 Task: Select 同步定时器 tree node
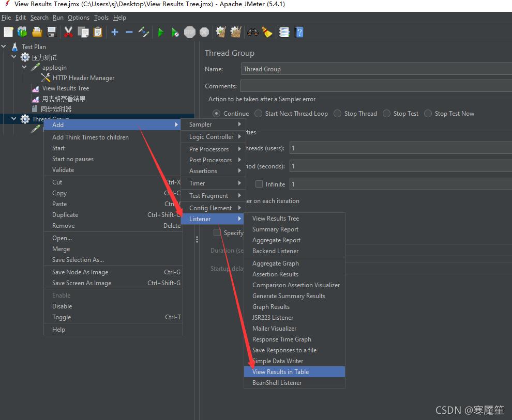pos(56,109)
